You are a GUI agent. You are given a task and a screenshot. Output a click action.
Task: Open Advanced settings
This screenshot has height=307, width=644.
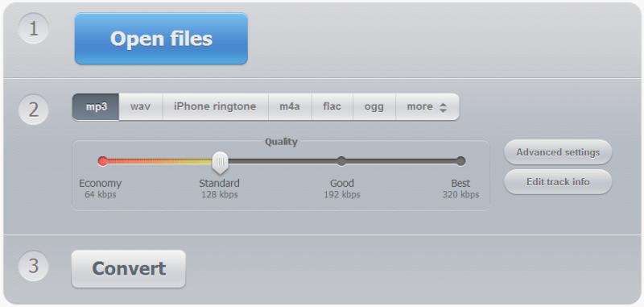coord(558,152)
